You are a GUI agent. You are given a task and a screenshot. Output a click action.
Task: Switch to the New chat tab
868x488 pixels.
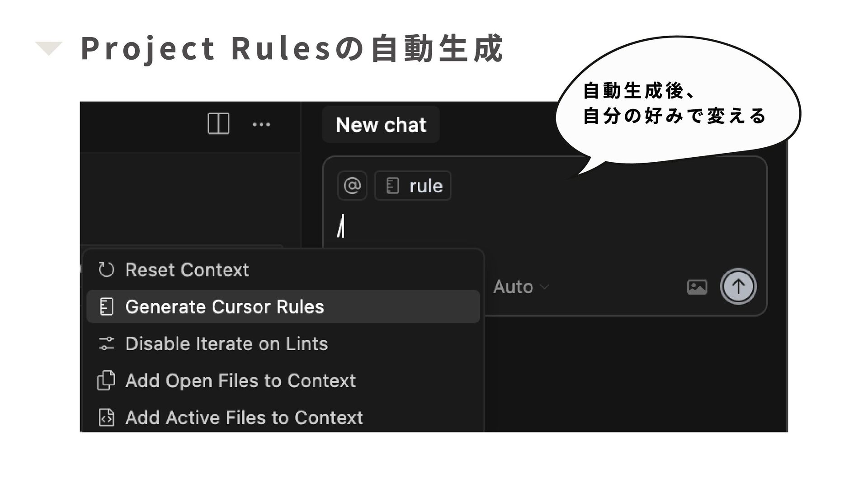[381, 125]
